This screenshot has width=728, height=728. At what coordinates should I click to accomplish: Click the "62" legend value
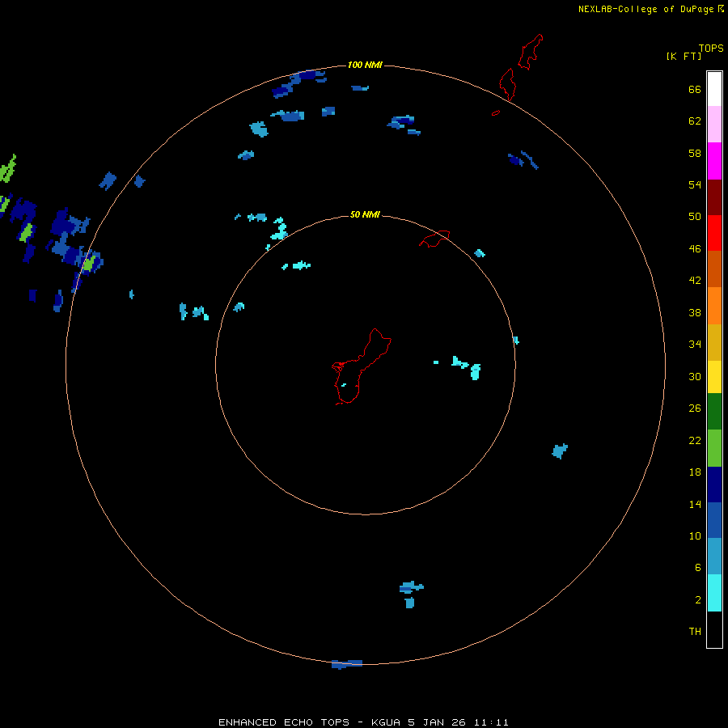click(695, 121)
